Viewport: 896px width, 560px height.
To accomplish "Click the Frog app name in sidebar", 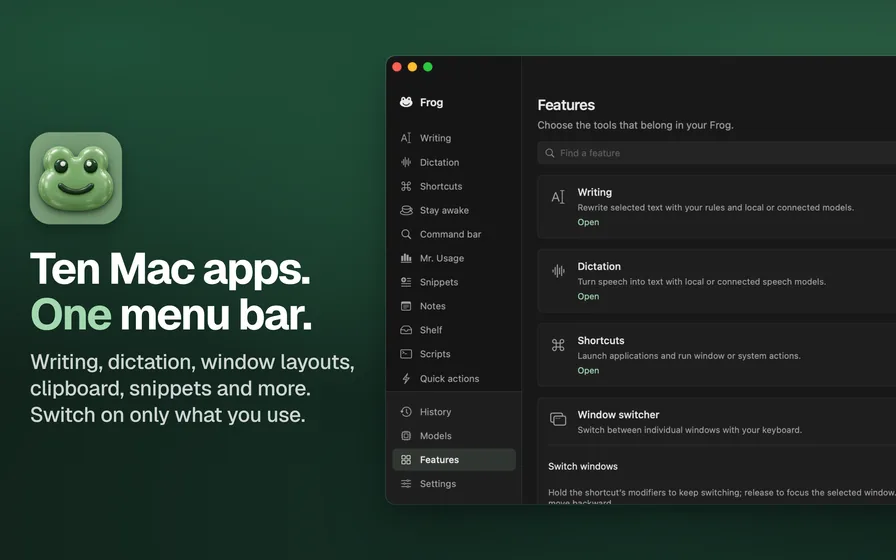I will click(x=431, y=102).
